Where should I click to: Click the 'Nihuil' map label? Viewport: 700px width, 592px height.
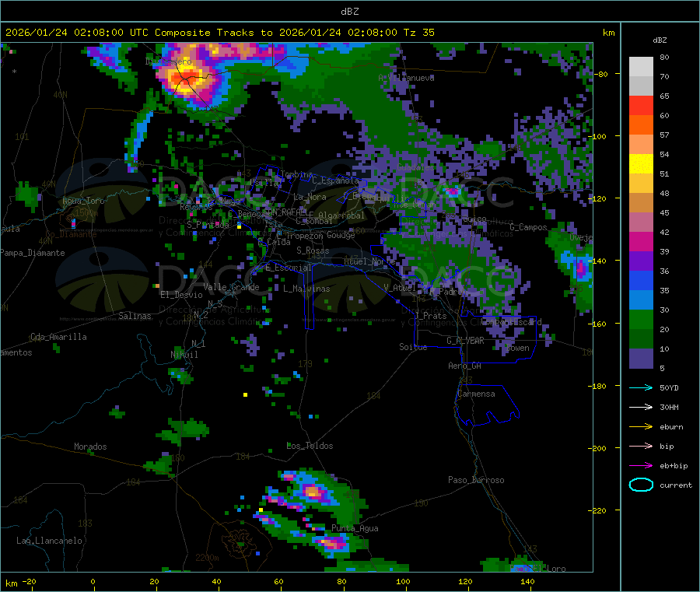(x=184, y=355)
